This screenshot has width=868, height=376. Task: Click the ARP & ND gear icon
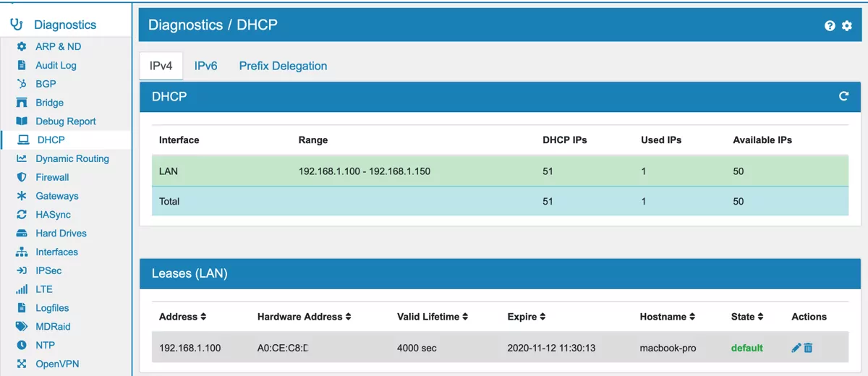click(22, 46)
